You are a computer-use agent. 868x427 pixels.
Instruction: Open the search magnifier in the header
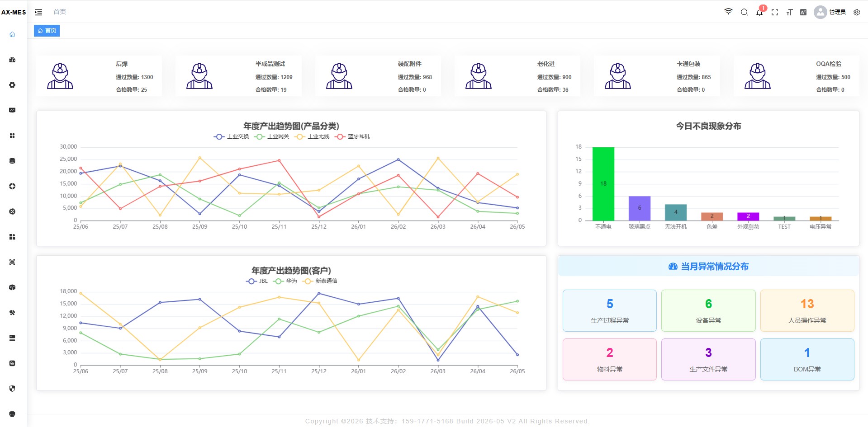click(744, 12)
